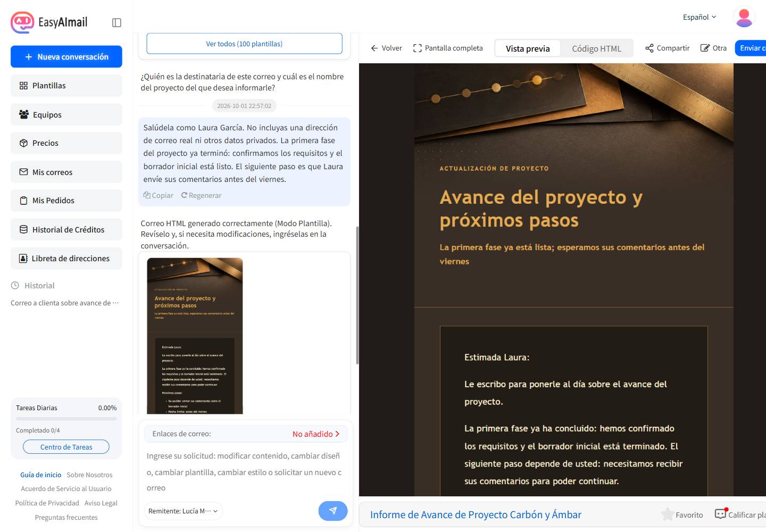This screenshot has height=532, width=766.
Task: Click the conversation panel scrollbar
Action: [x=357, y=295]
